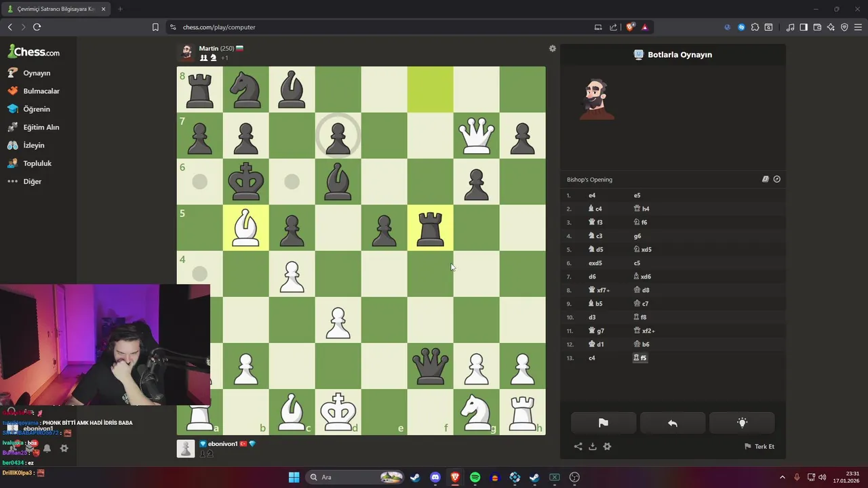Click the bookmark icon in address bar

coord(155,27)
